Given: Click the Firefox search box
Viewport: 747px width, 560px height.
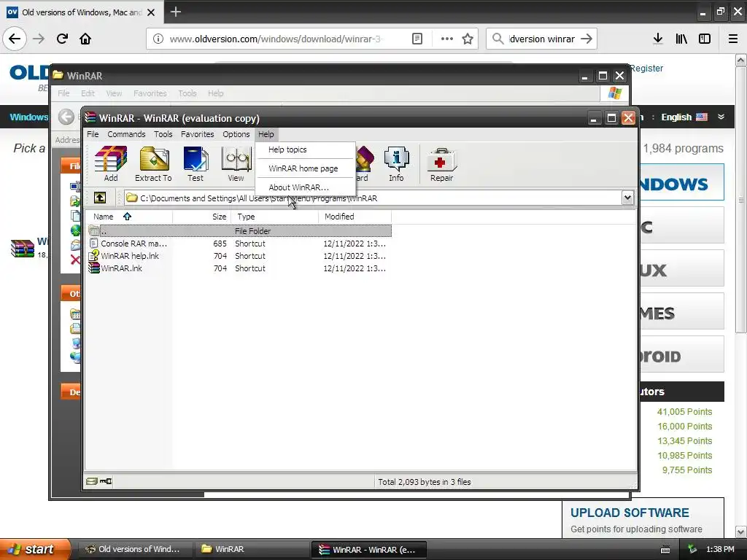Looking at the screenshot, I should click(x=542, y=39).
